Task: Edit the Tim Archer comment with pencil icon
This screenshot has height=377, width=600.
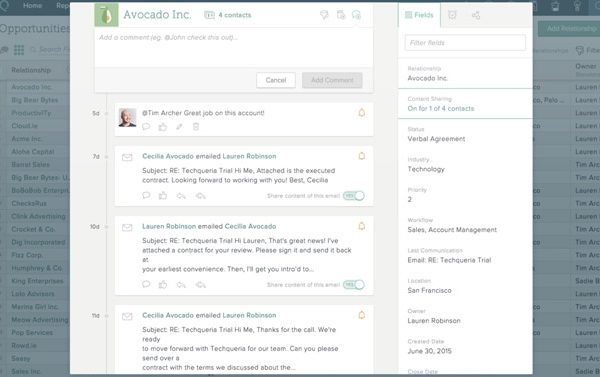Action: (179, 127)
